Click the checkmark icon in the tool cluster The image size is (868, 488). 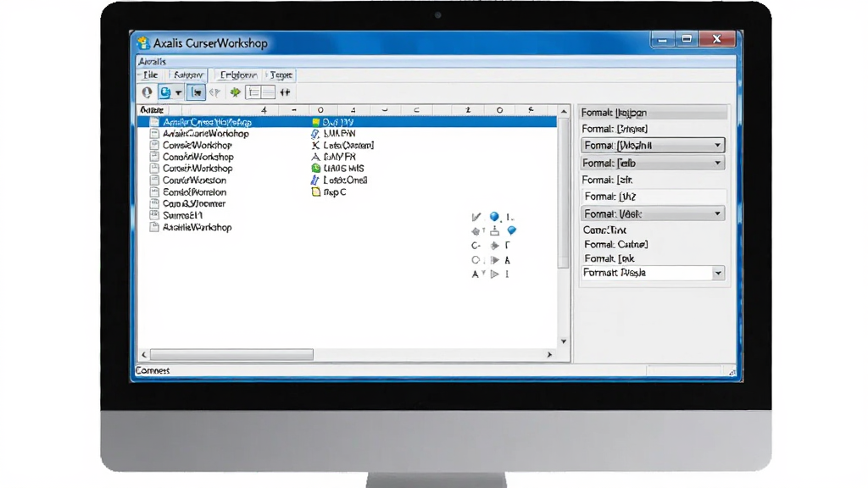click(476, 217)
